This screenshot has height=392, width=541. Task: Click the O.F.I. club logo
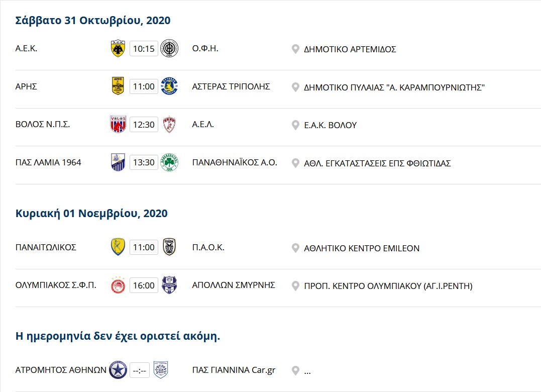click(x=169, y=48)
